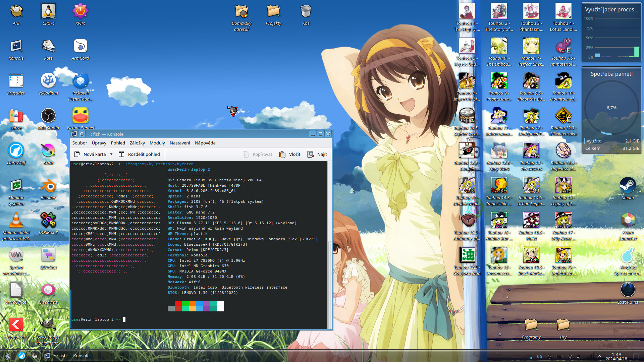
Task: Open the Krita desktop icon
Action: coord(48,154)
